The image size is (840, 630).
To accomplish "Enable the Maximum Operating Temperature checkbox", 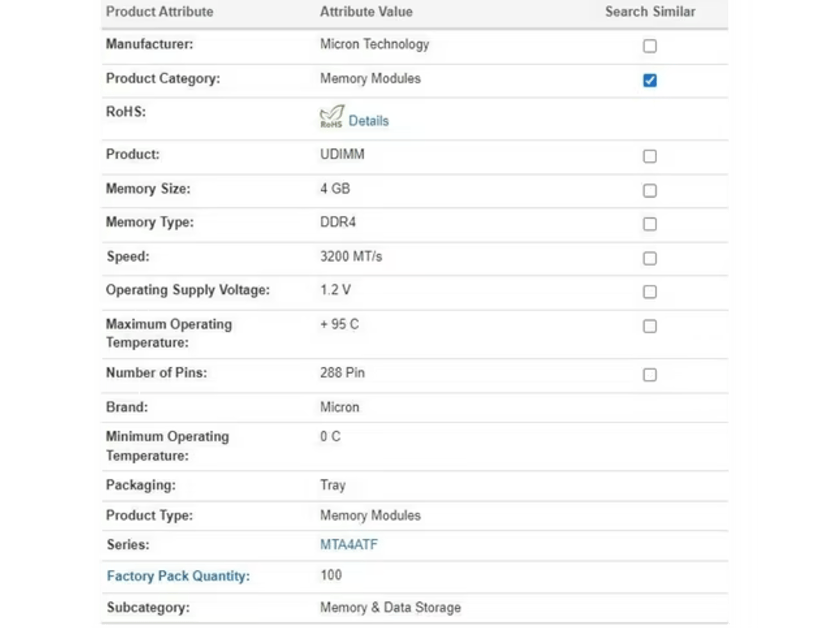I will [650, 326].
